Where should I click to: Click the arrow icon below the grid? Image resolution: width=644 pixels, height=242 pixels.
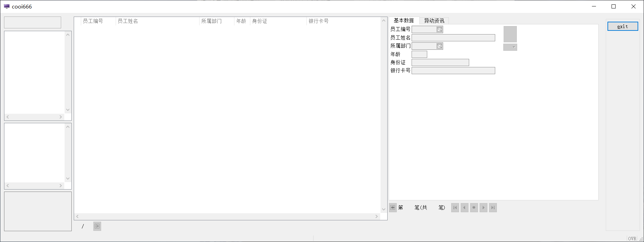click(x=97, y=226)
